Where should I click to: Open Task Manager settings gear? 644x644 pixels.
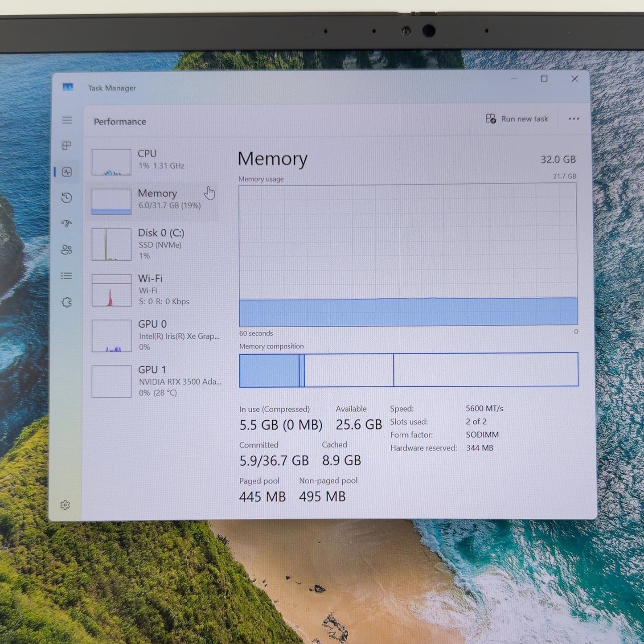(65, 505)
